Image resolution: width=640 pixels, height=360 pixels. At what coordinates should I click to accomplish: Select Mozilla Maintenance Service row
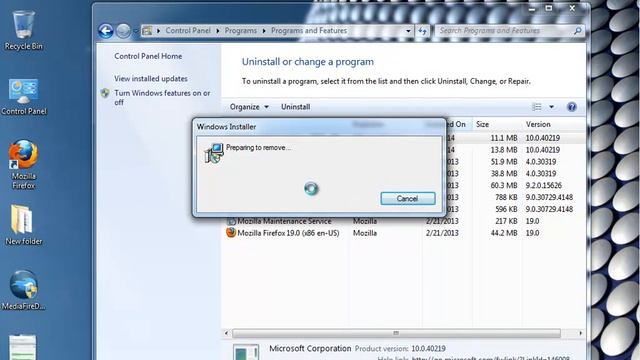pyautogui.click(x=404, y=221)
